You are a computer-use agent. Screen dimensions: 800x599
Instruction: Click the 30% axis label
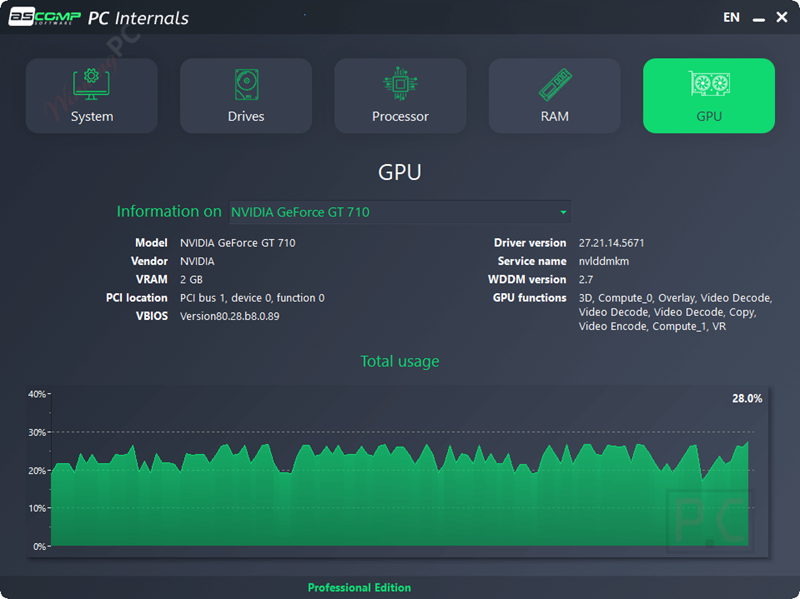click(37, 432)
